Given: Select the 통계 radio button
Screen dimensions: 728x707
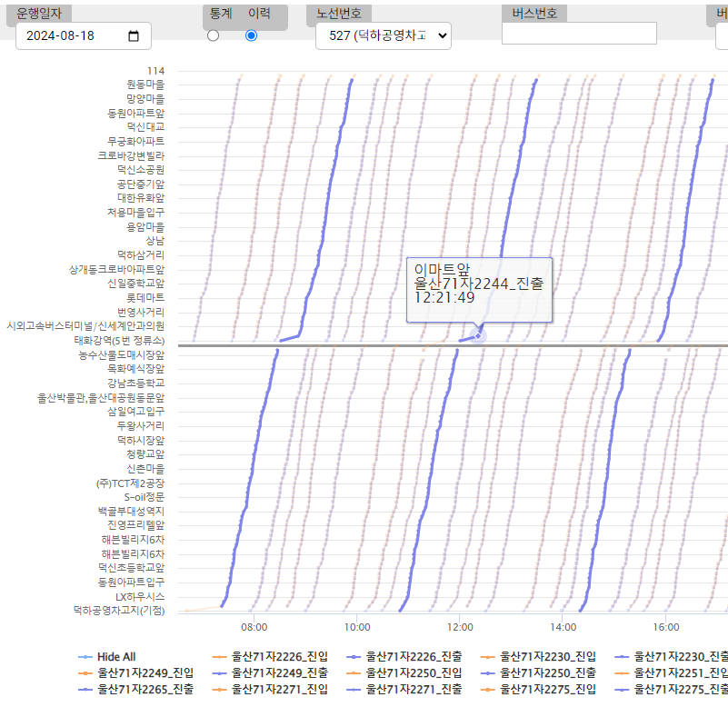Looking at the screenshot, I should coord(213,35).
